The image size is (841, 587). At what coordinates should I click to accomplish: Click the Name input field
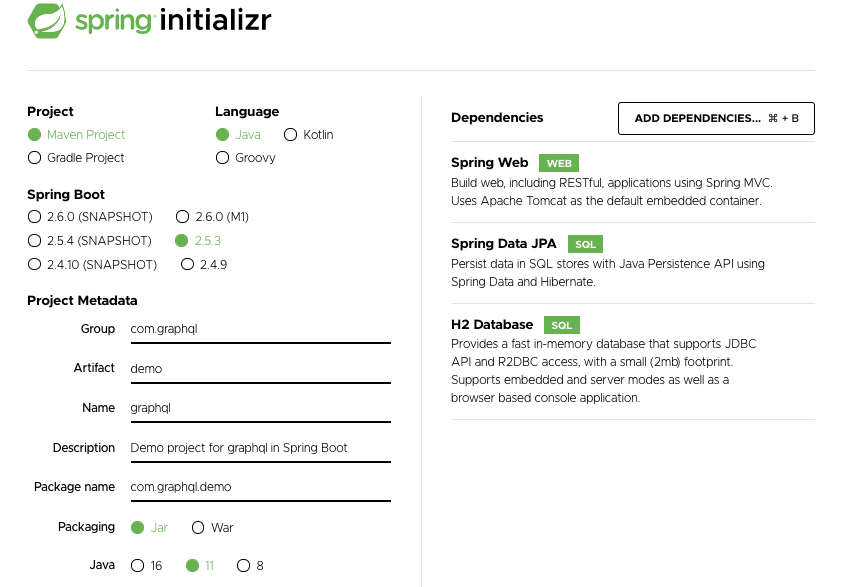259,409
